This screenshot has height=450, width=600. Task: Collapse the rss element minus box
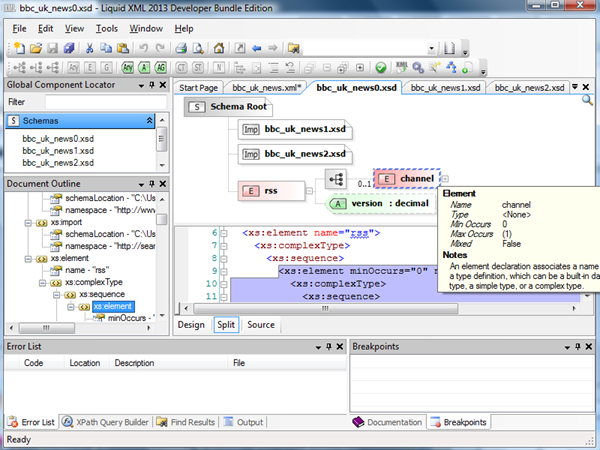pos(309,191)
